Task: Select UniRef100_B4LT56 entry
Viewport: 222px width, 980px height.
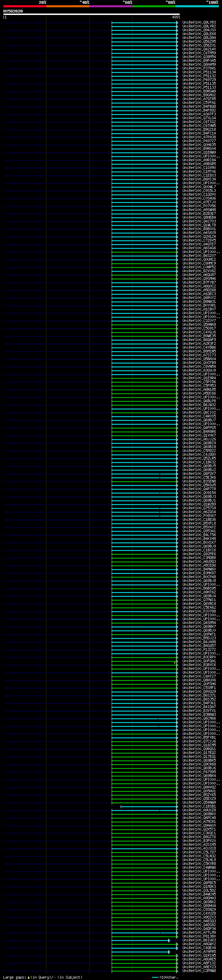Action: click(x=199, y=535)
